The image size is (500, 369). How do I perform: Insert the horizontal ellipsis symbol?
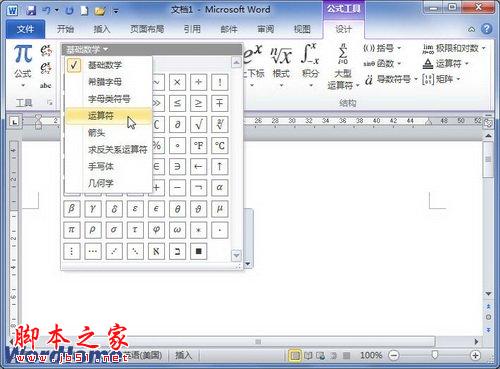93,251
